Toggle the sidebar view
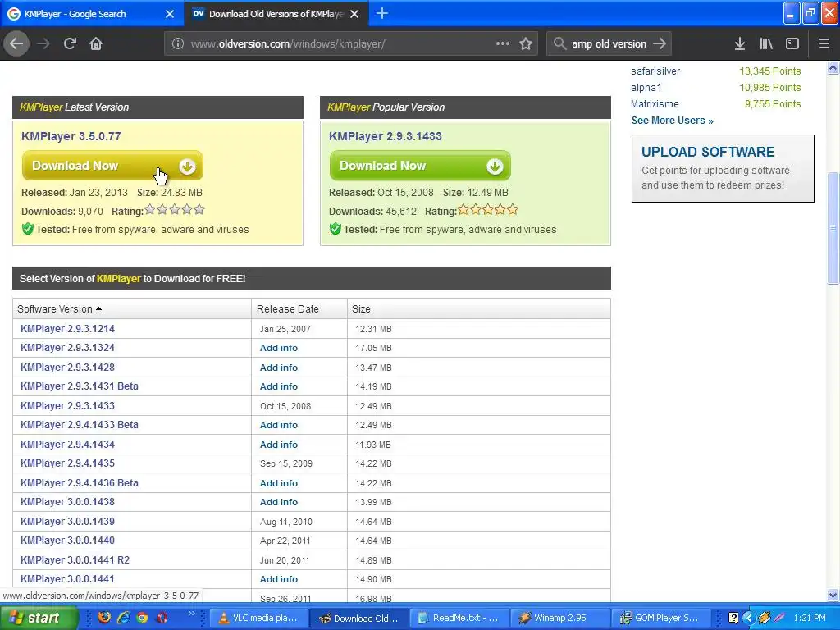 click(x=792, y=44)
